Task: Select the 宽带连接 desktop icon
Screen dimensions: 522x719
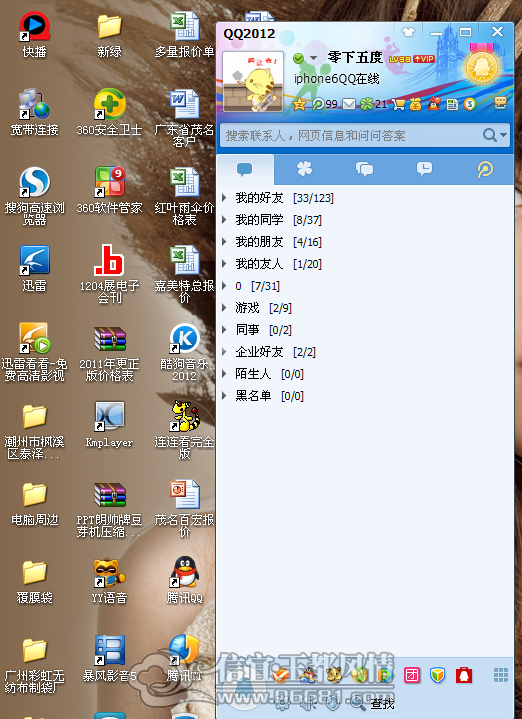Action: click(x=34, y=112)
